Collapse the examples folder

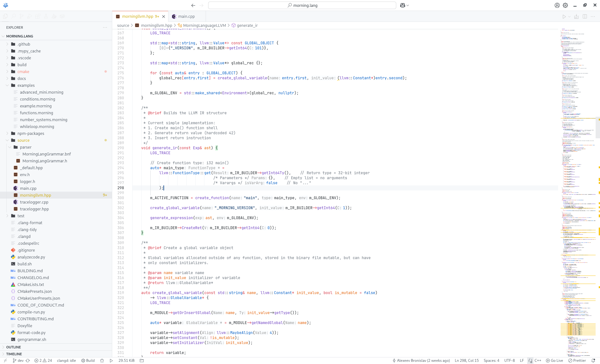click(26, 86)
